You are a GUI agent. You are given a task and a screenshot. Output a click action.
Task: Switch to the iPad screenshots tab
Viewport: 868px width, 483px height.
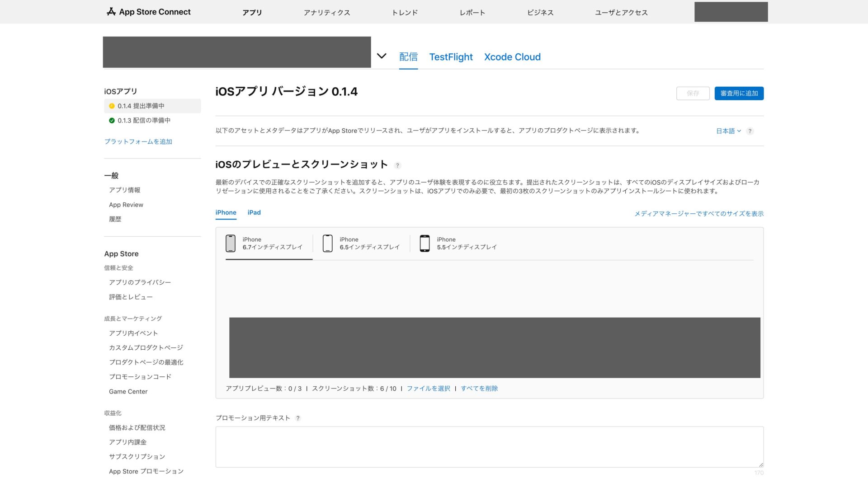click(254, 213)
